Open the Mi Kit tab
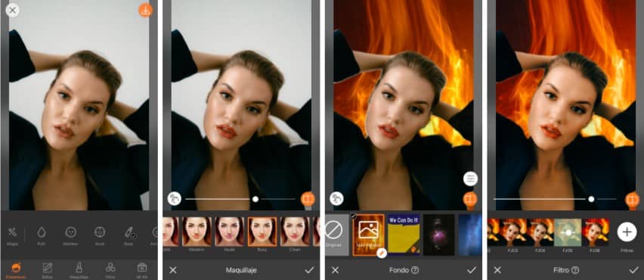Viewport: 644px width, 280px height. click(x=141, y=270)
